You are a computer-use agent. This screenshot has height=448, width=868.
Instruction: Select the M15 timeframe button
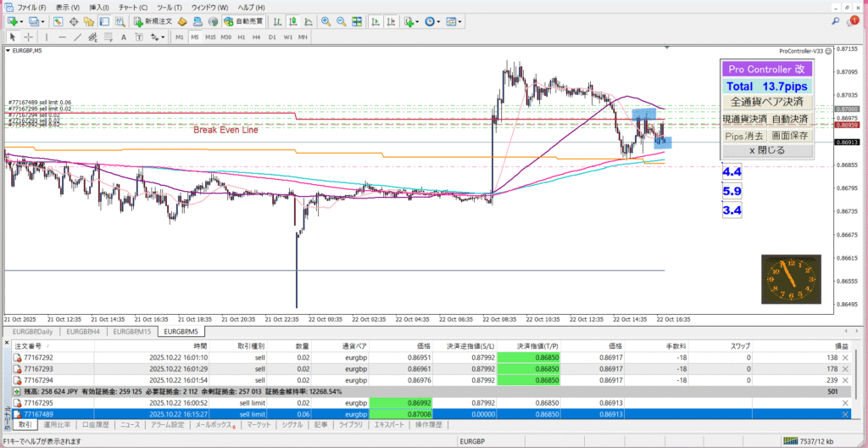pos(210,37)
